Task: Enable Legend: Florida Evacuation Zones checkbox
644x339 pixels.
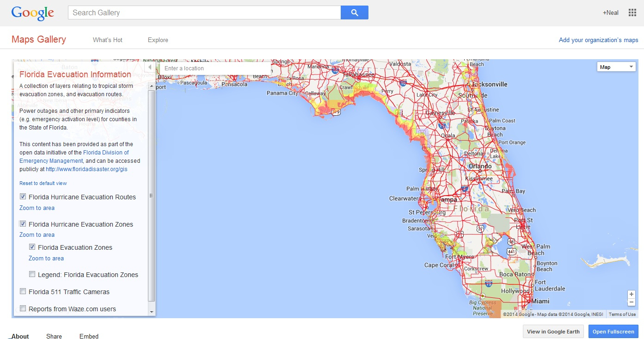Action: click(32, 274)
